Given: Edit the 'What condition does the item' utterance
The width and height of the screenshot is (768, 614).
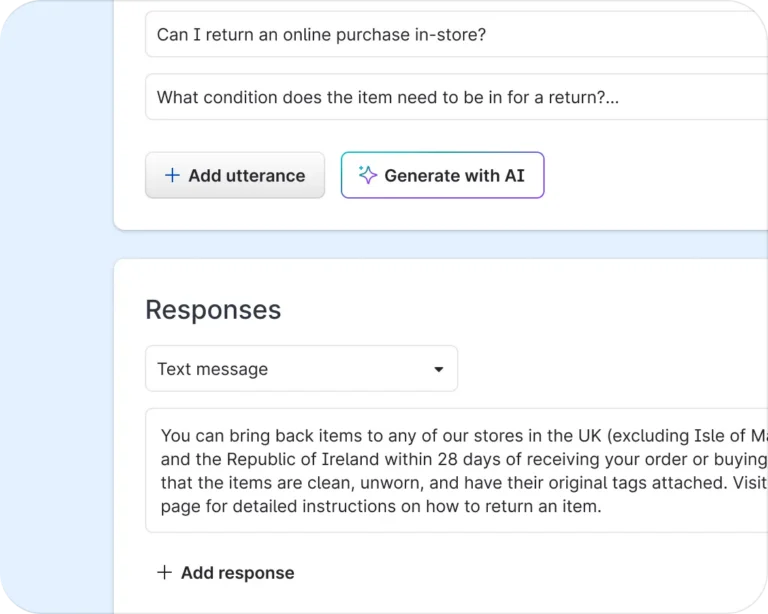Looking at the screenshot, I should tap(456, 97).
